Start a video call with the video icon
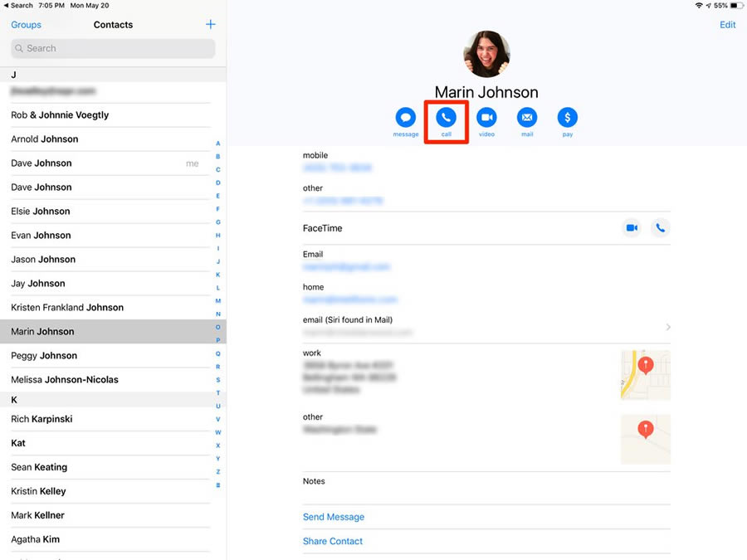This screenshot has height=560, width=747. click(486, 118)
